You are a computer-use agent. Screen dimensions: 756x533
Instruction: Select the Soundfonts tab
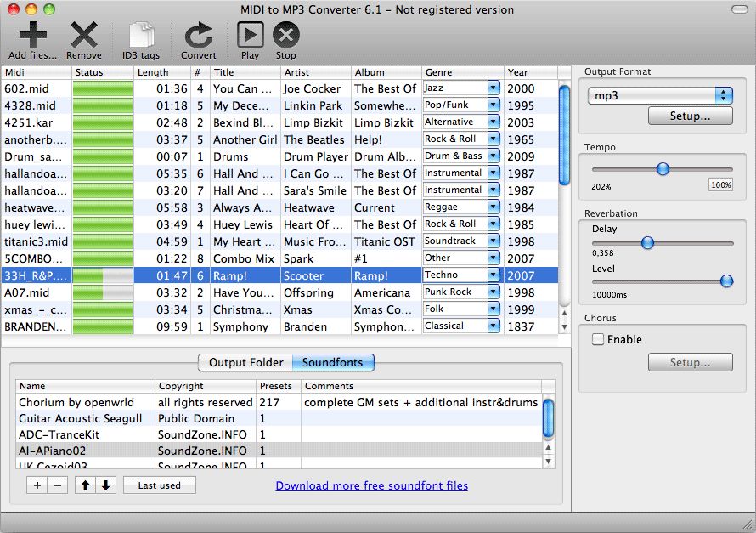click(332, 362)
